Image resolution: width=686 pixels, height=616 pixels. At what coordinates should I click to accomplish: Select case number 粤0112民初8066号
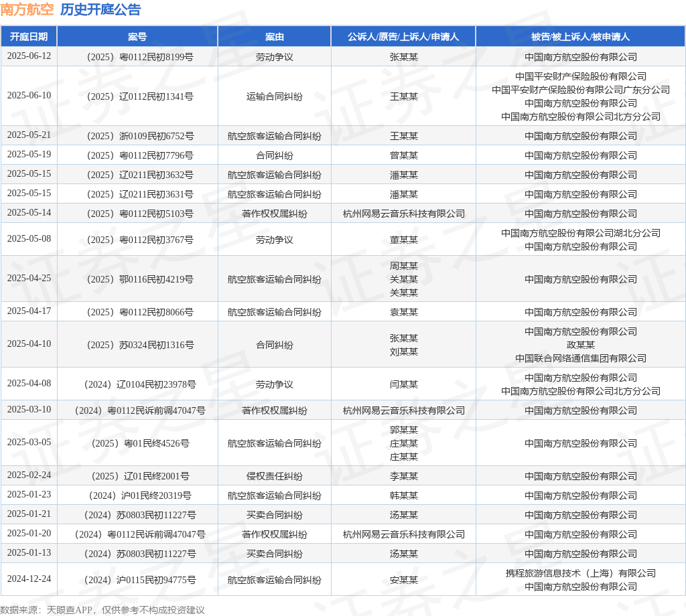point(140,312)
